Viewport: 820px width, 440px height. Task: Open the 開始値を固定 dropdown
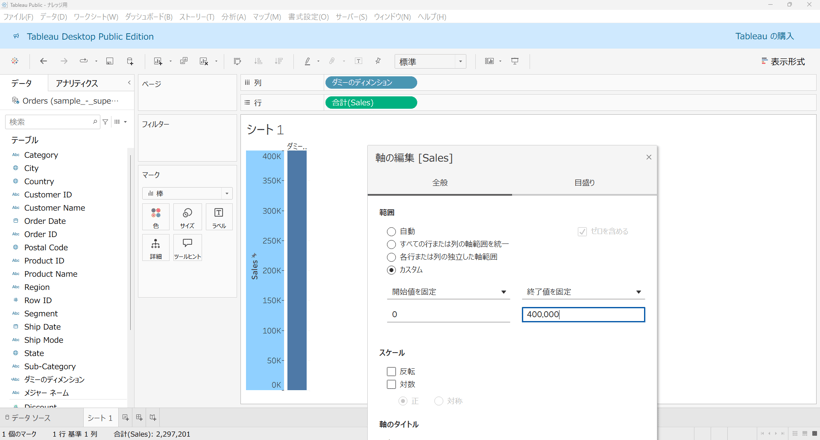coord(448,292)
